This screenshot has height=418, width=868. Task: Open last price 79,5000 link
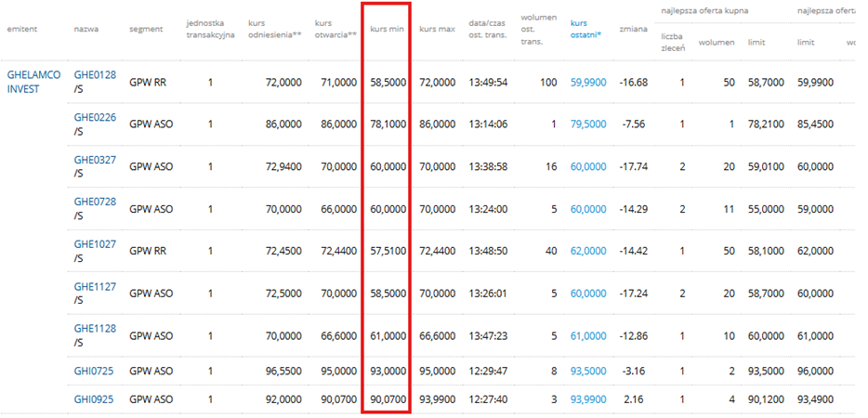(x=587, y=124)
